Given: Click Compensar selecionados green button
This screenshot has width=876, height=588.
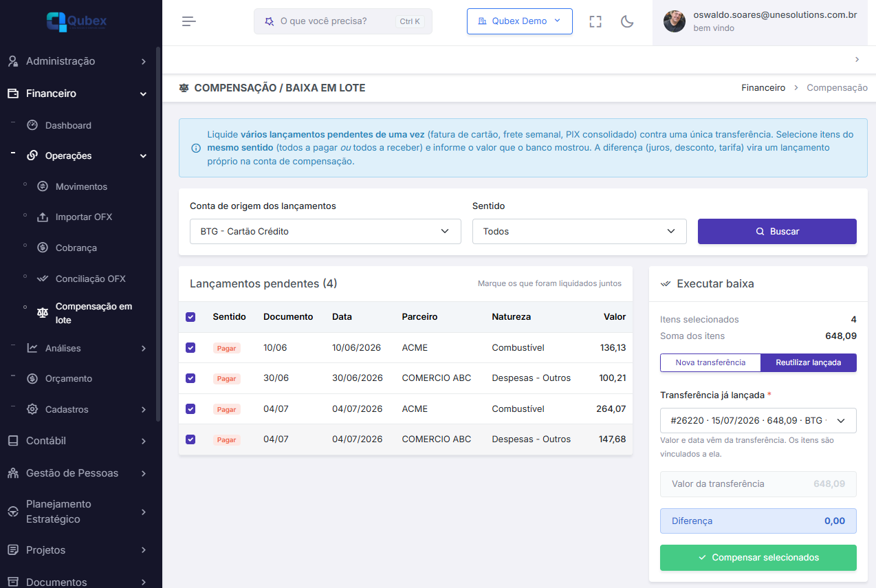Looking at the screenshot, I should 758,558.
